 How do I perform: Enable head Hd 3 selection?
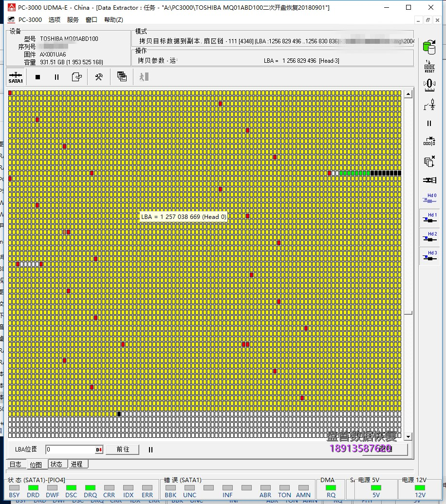[x=429, y=256]
